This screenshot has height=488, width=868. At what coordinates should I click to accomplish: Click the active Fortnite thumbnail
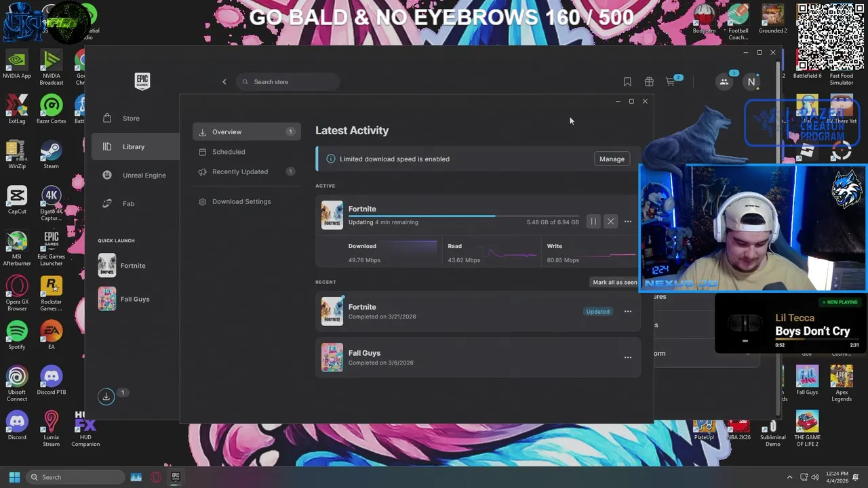click(332, 215)
